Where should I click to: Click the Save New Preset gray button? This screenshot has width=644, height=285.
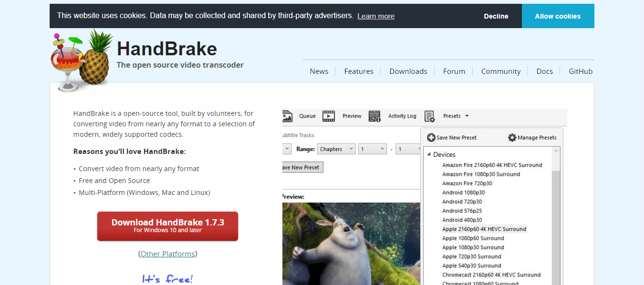[x=303, y=167]
